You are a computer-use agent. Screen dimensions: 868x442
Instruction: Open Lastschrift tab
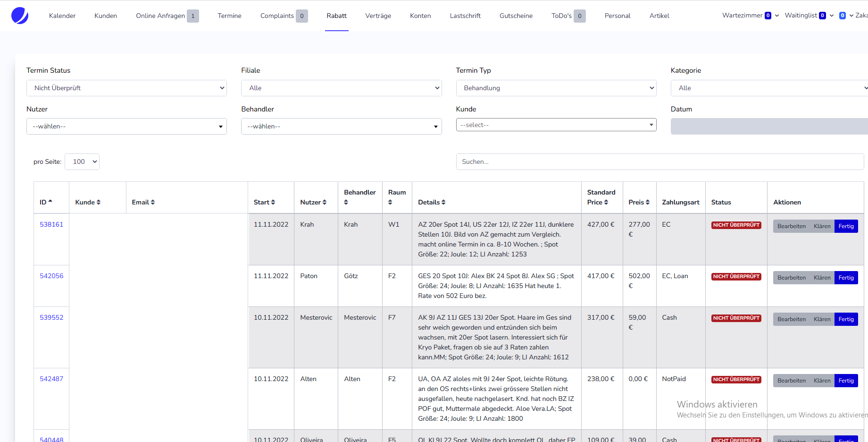[x=465, y=16]
